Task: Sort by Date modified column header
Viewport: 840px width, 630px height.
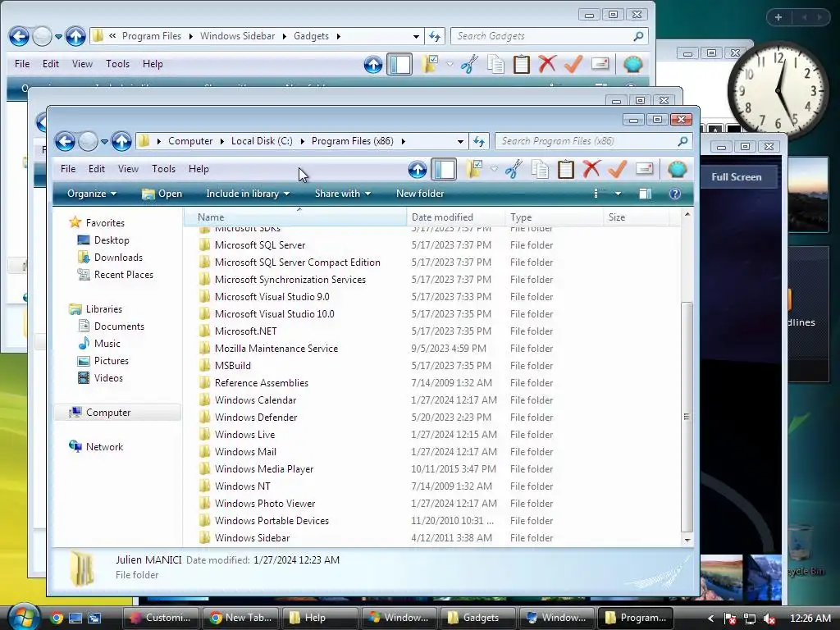Action: [x=455, y=217]
